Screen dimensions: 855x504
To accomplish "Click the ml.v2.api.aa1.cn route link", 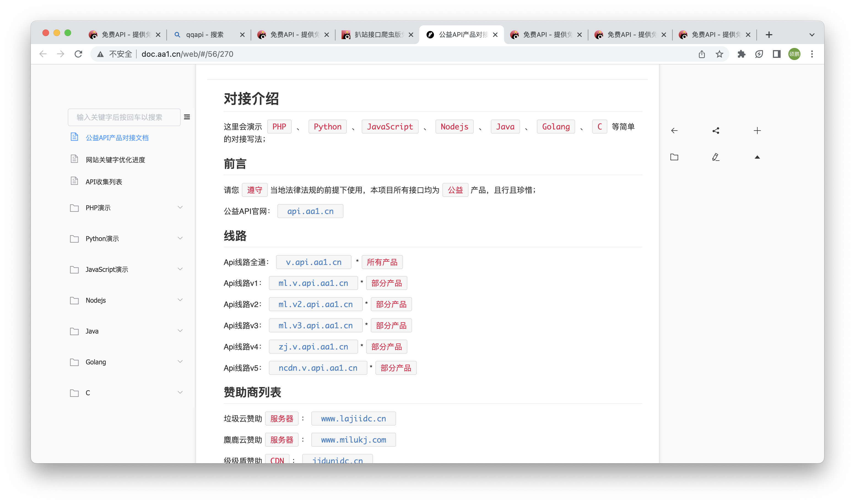I will [315, 304].
